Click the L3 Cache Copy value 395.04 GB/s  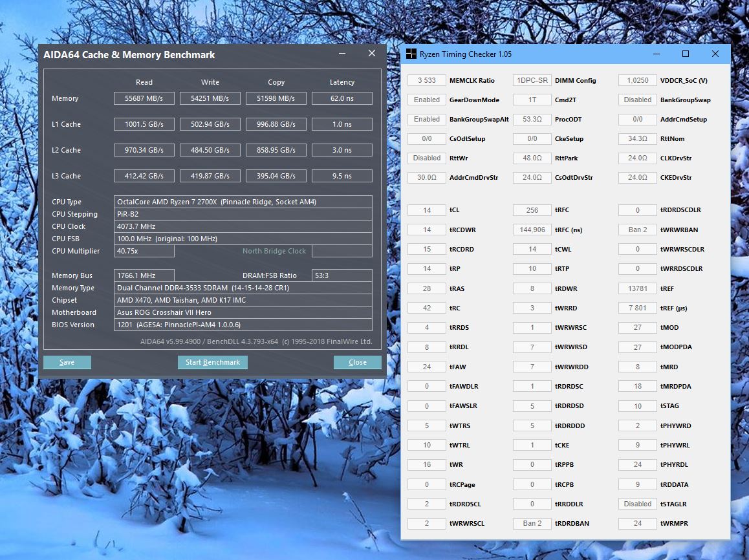coord(276,176)
